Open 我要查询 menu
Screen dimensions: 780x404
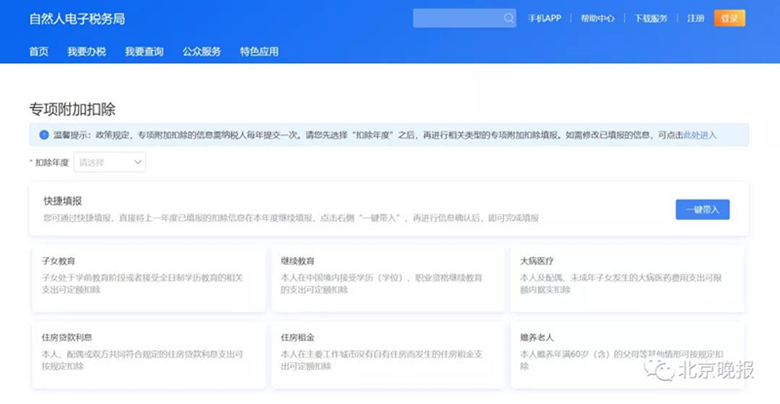[144, 51]
